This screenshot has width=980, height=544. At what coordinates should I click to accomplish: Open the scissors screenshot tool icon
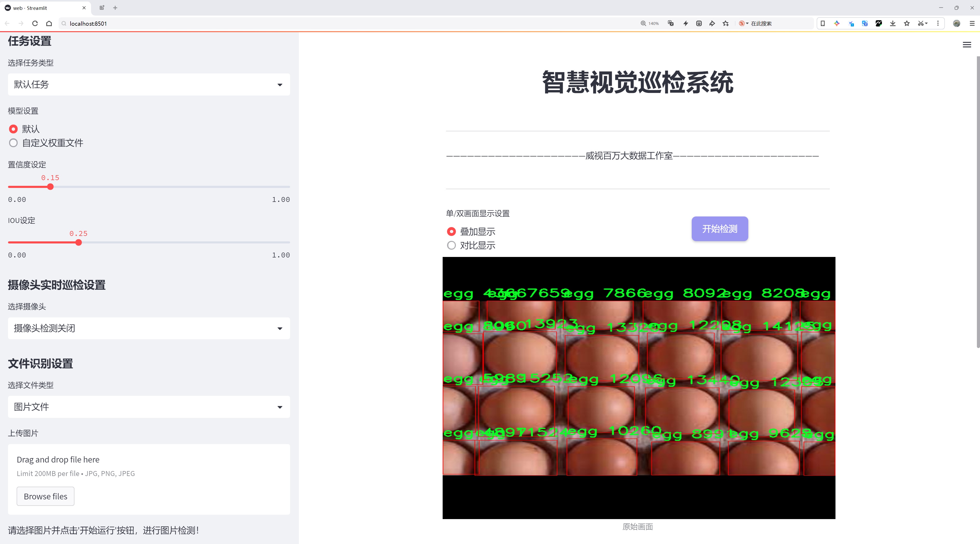[x=921, y=24]
